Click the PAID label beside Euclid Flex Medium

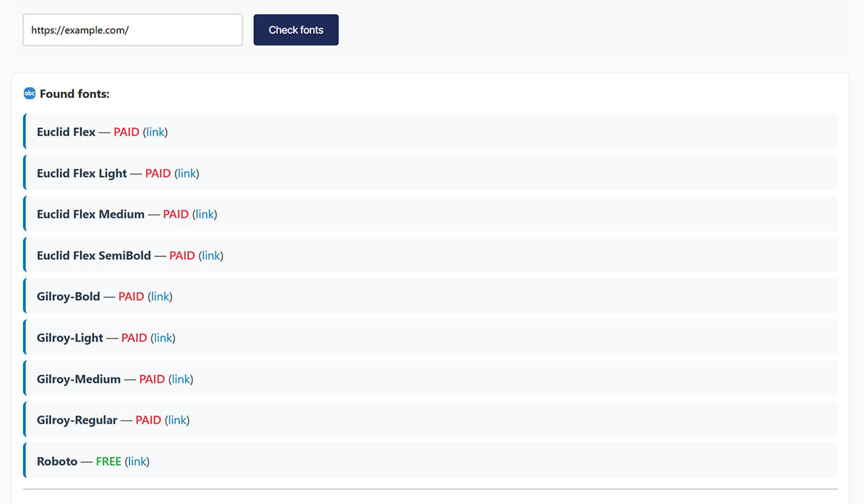[176, 214]
